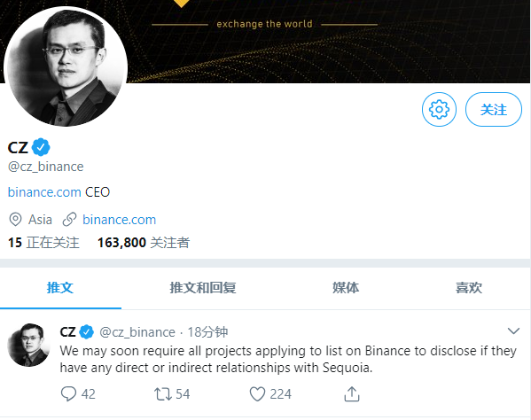The image size is (531, 420).
Task: Click the large CZ profile photo
Action: pos(66,66)
